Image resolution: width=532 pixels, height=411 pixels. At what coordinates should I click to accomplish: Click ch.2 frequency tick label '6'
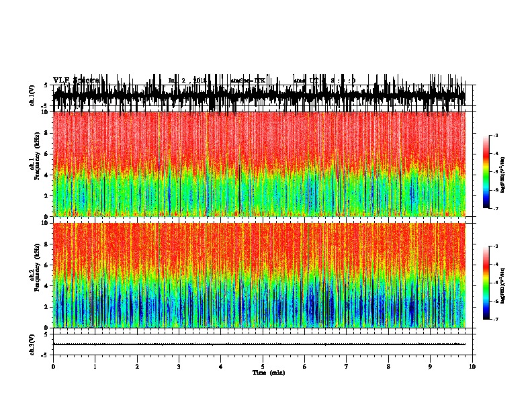pyautogui.click(x=47, y=265)
